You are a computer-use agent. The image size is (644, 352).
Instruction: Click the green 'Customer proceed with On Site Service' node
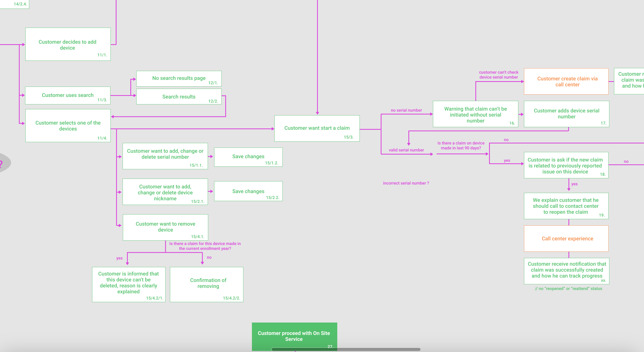[x=294, y=336]
